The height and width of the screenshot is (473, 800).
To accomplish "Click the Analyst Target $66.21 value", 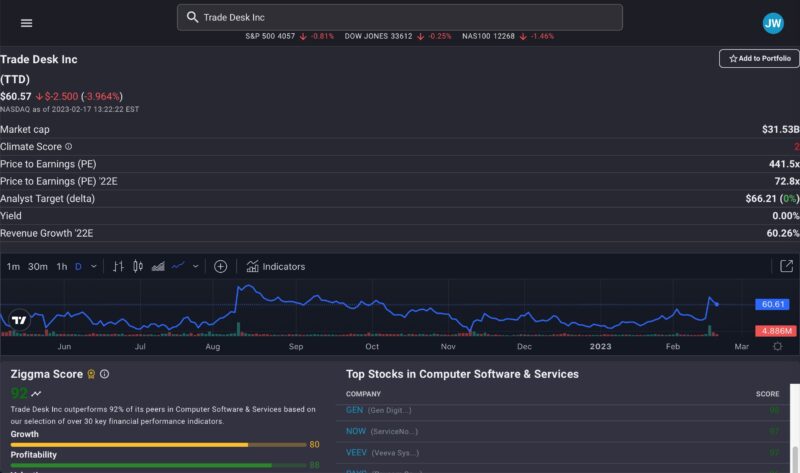I will coord(761,199).
